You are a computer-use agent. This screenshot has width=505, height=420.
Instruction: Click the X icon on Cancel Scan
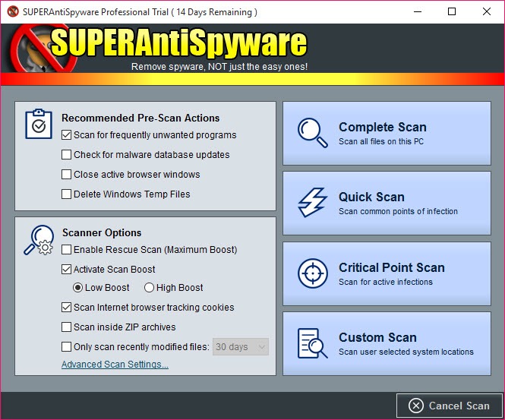click(x=415, y=406)
